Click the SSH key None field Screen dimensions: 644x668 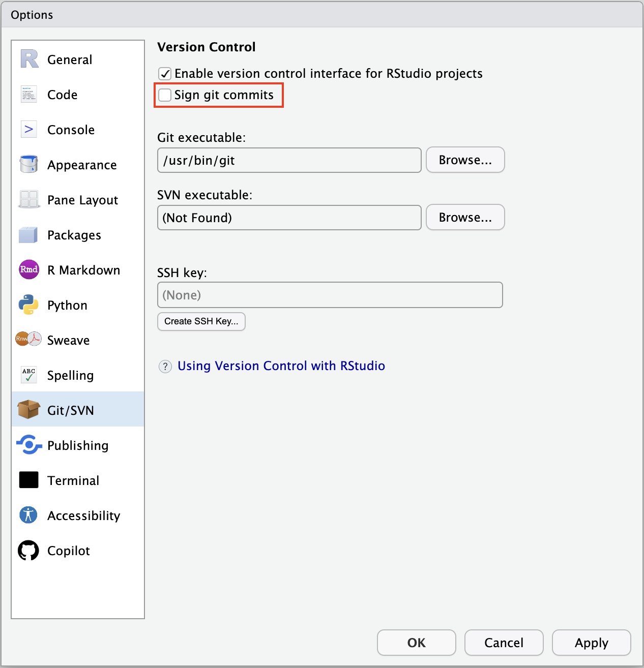(330, 295)
